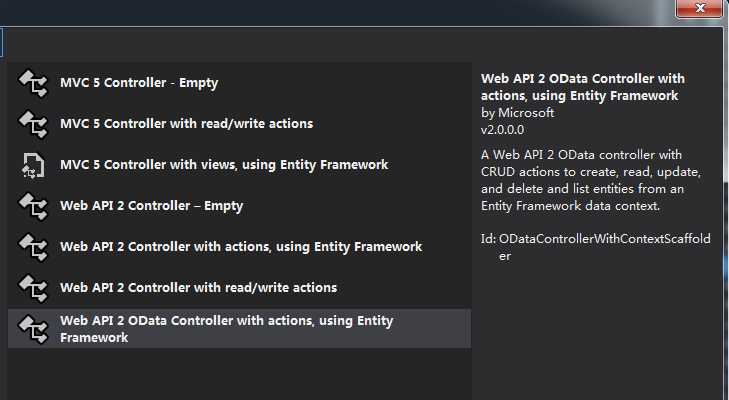Click the Web API 2 read/write actions icon
Viewport: 729px width, 400px height.
(x=33, y=288)
